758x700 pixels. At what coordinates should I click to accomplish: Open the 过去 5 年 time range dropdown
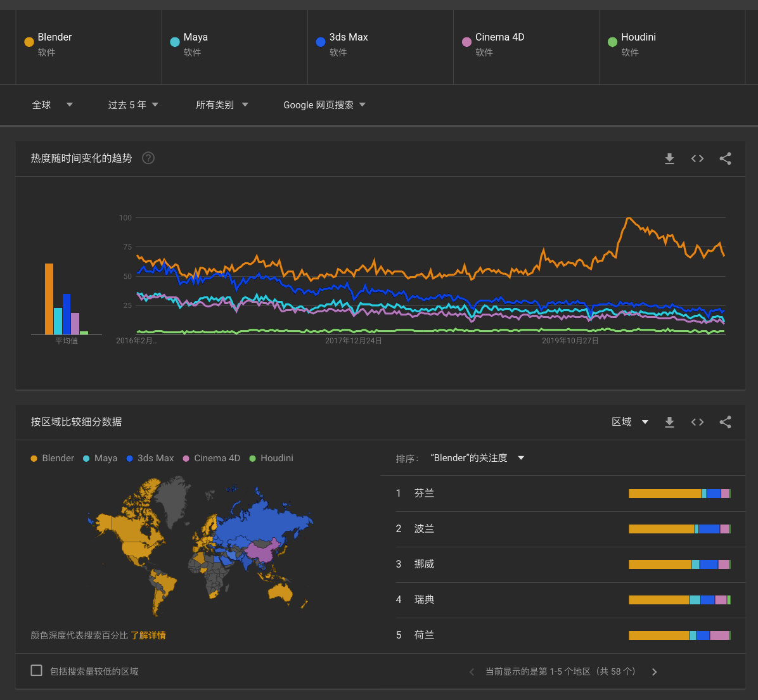click(133, 105)
